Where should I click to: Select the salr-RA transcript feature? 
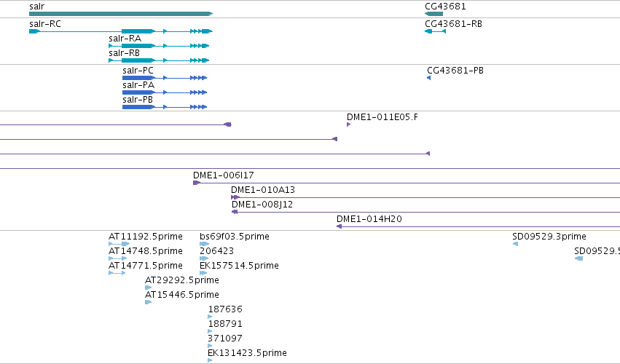tap(159, 46)
